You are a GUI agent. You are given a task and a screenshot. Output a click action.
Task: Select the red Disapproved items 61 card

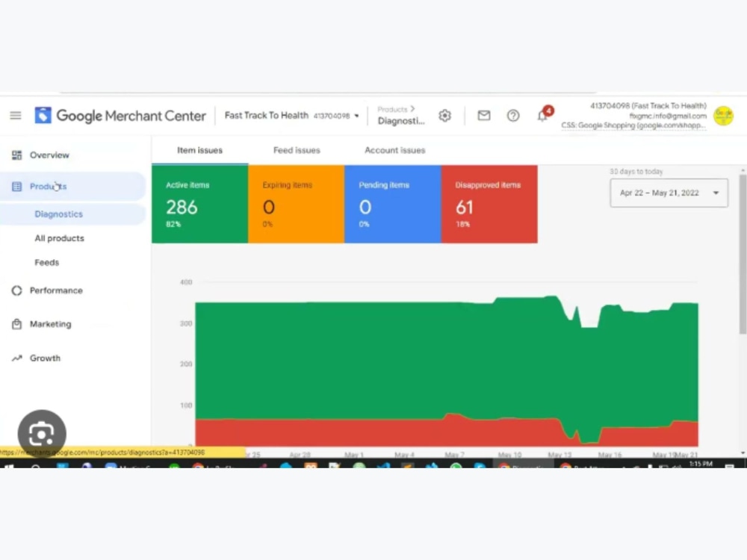489,205
